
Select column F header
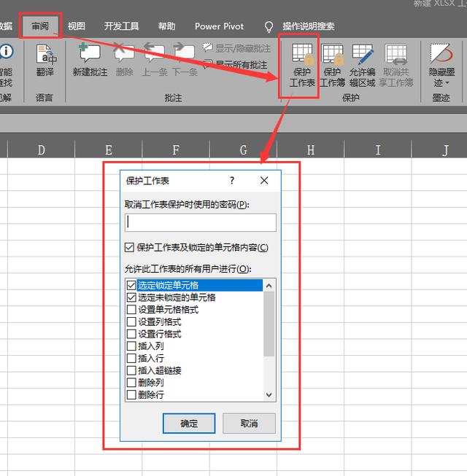tap(176, 149)
